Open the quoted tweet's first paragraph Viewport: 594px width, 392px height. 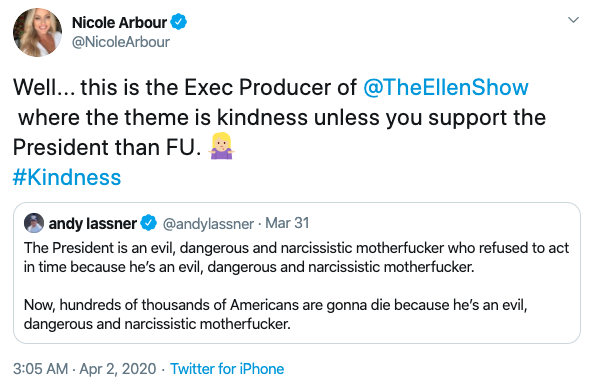click(x=296, y=258)
